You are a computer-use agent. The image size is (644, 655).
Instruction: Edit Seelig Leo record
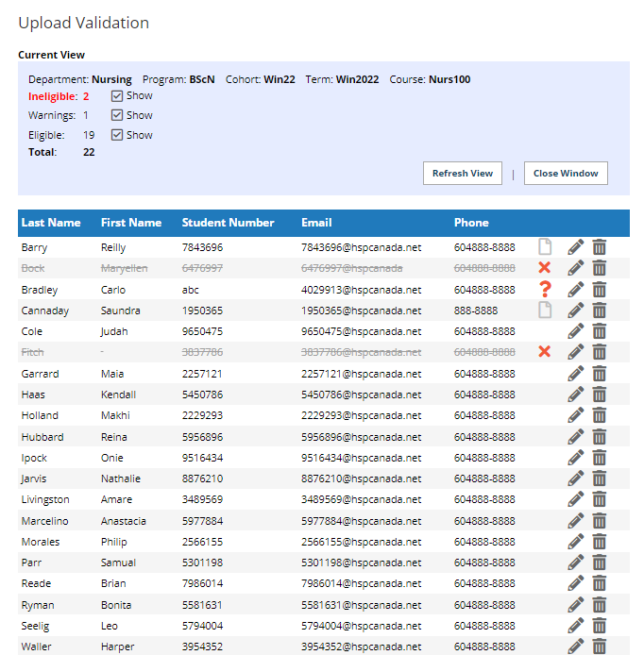click(575, 626)
